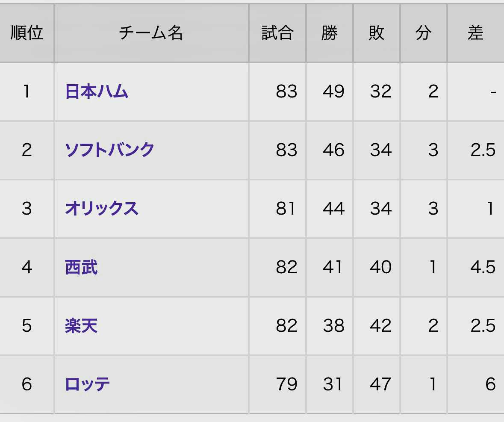Select オリックス's 81 games cell

(x=286, y=209)
